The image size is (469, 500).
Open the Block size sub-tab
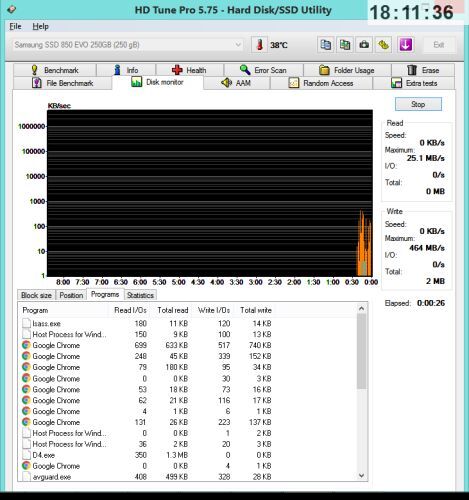pyautogui.click(x=36, y=295)
